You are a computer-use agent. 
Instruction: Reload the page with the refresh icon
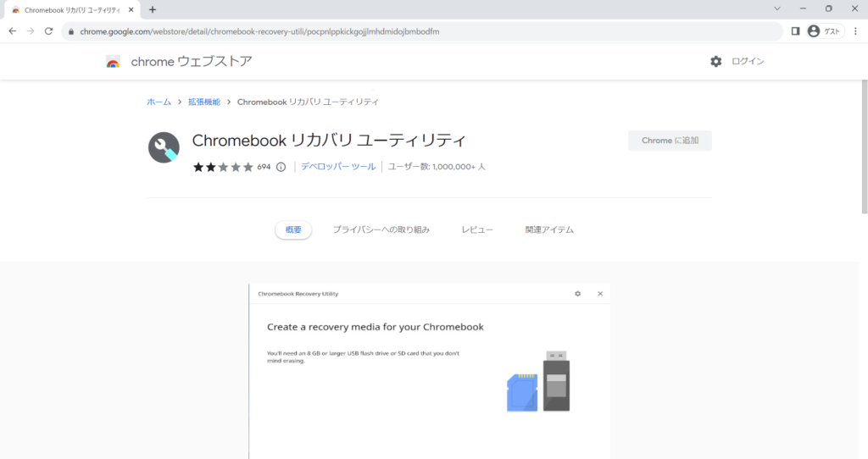tap(49, 31)
